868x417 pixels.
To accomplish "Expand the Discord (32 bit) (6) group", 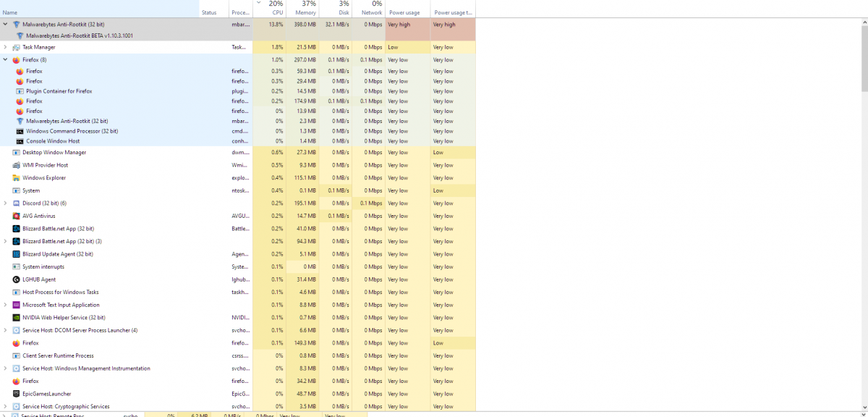I will (6, 203).
